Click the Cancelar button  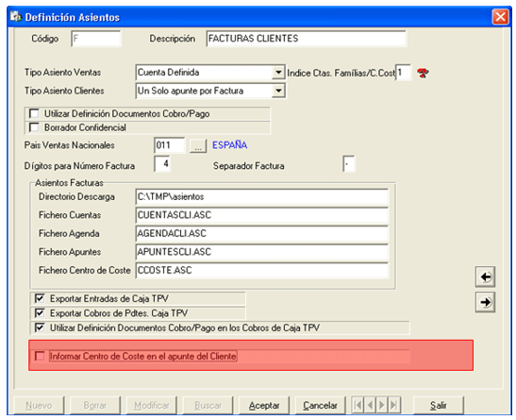coord(320,405)
